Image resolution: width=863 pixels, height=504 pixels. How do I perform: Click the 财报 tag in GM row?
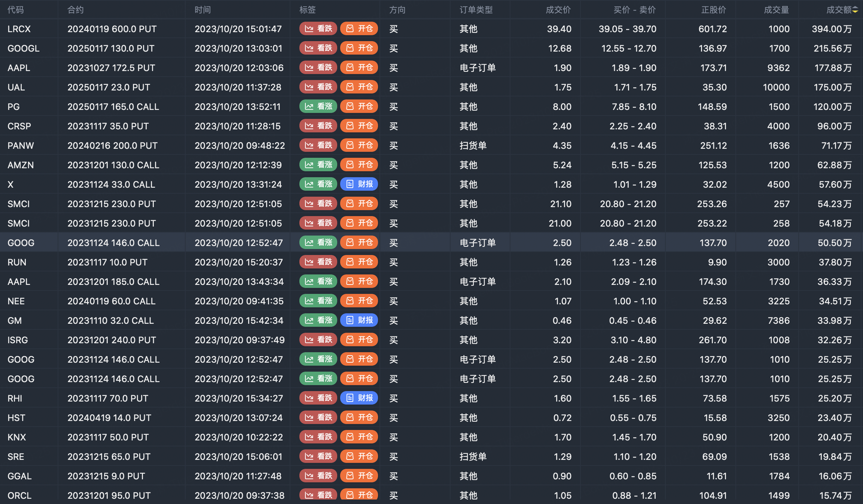[359, 320]
